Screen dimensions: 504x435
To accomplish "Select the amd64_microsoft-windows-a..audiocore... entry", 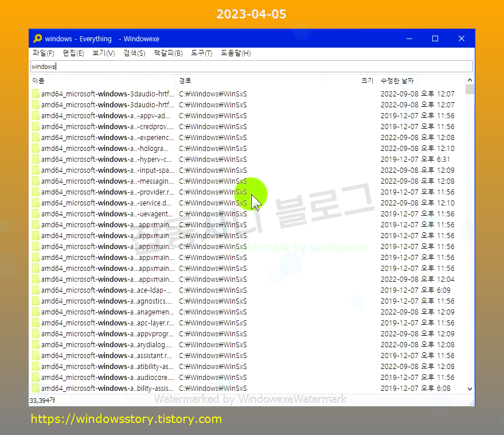I will 108,378.
